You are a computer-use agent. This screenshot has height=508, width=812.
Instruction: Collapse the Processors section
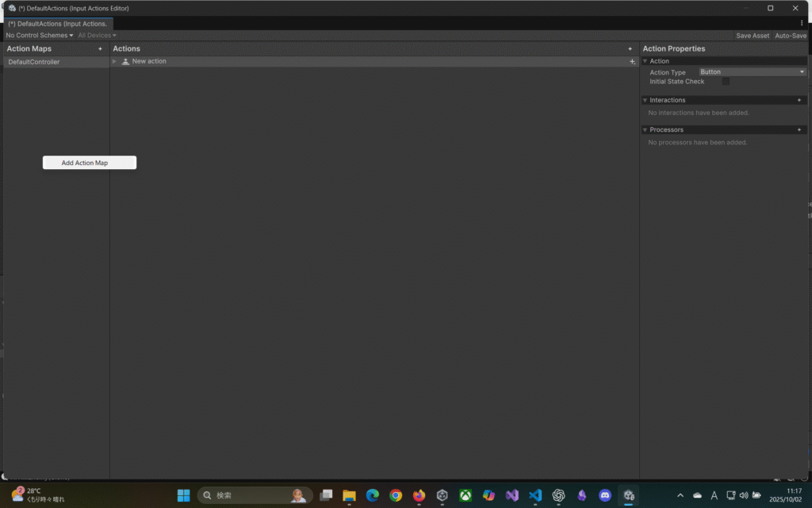pyautogui.click(x=645, y=129)
